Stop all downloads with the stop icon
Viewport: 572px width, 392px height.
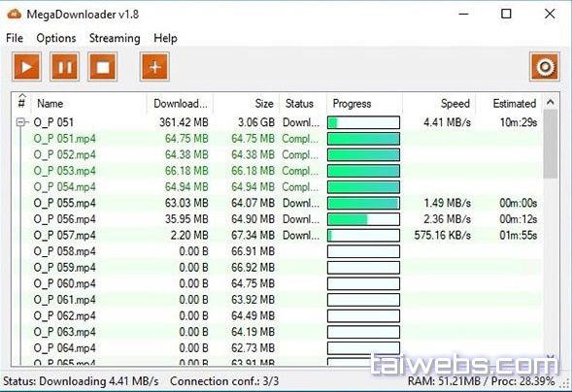click(103, 67)
